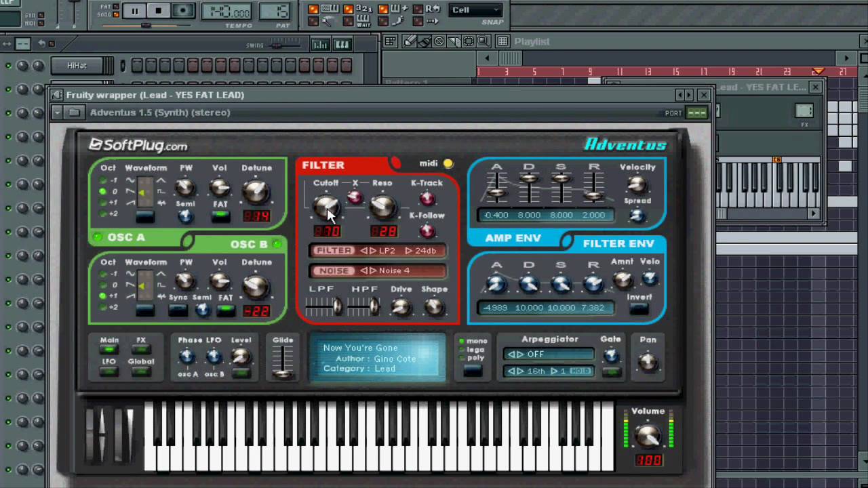
Task: Open the preset display Now You're Gone
Action: [x=378, y=359]
